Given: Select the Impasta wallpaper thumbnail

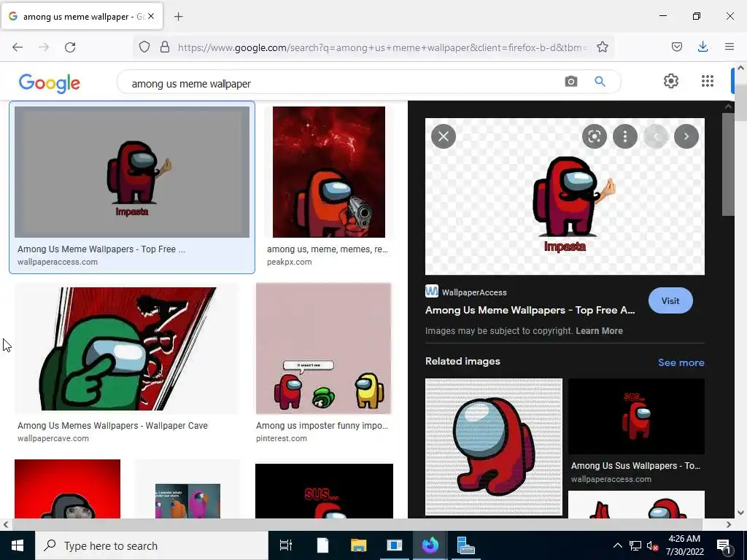Looking at the screenshot, I should coord(132,172).
